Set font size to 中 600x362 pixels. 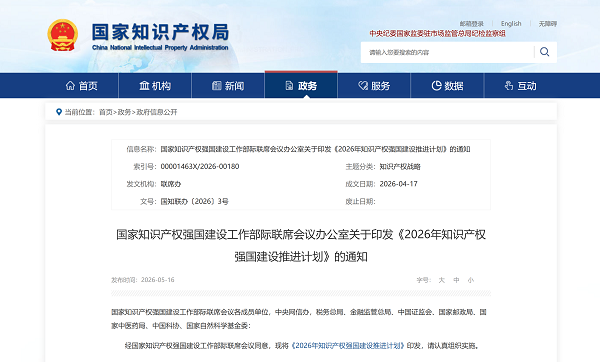pyautogui.click(x=456, y=280)
